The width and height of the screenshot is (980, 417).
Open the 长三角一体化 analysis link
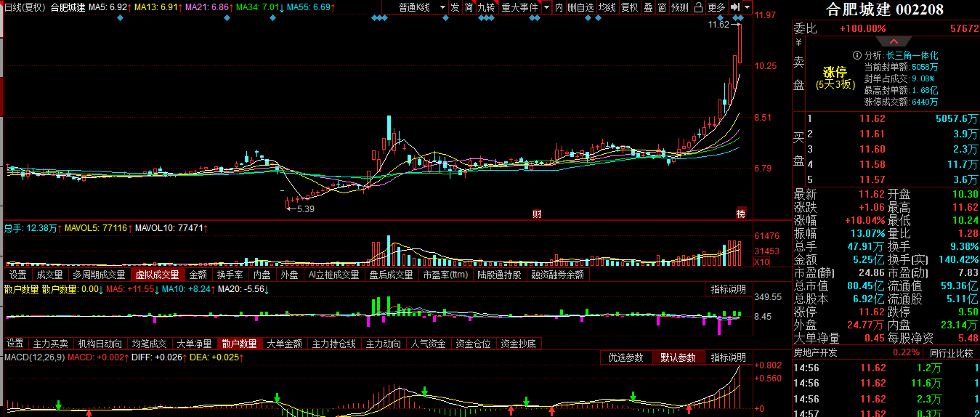[912, 55]
